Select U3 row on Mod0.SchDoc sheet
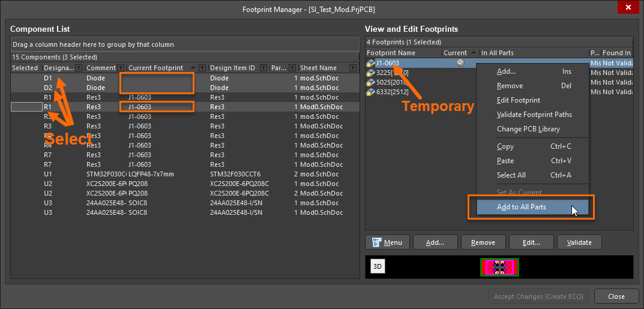This screenshot has width=644, height=309. tap(185, 212)
